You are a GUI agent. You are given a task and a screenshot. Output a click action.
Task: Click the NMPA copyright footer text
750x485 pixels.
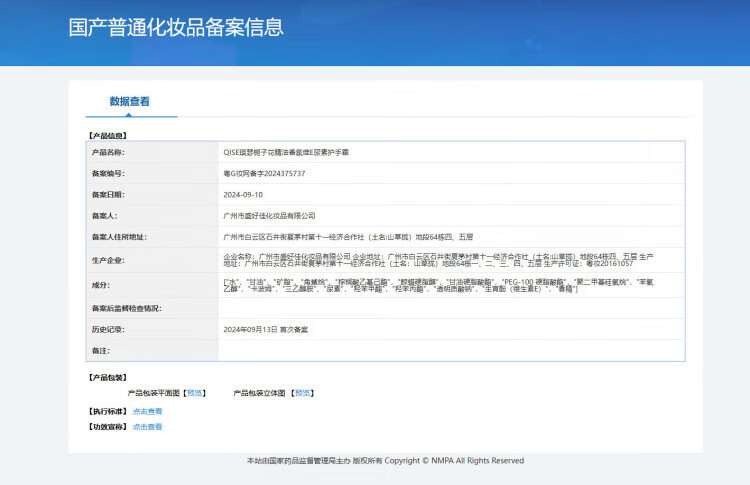click(x=385, y=461)
